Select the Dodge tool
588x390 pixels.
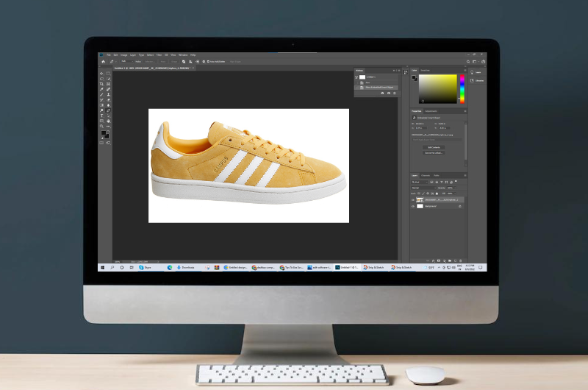coord(101,110)
